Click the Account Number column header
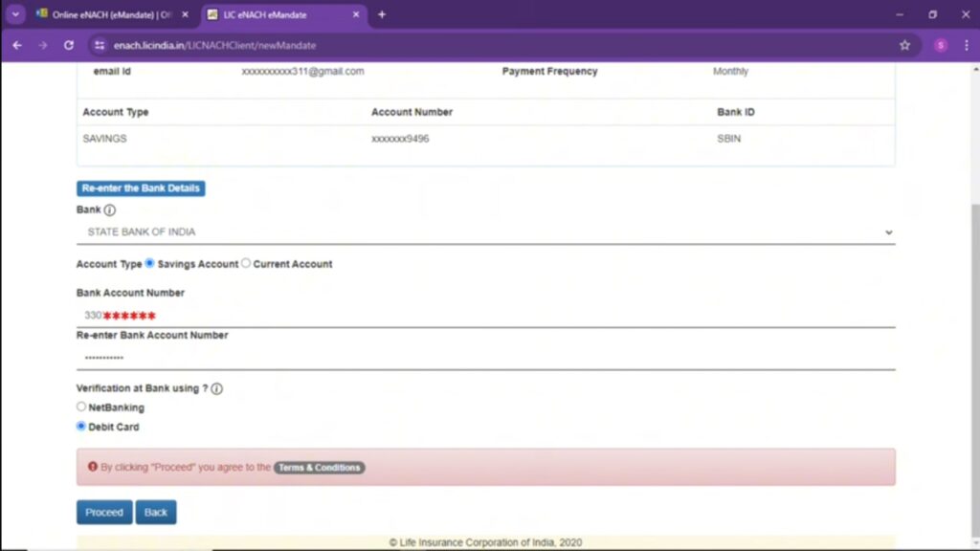980x551 pixels. 412,112
